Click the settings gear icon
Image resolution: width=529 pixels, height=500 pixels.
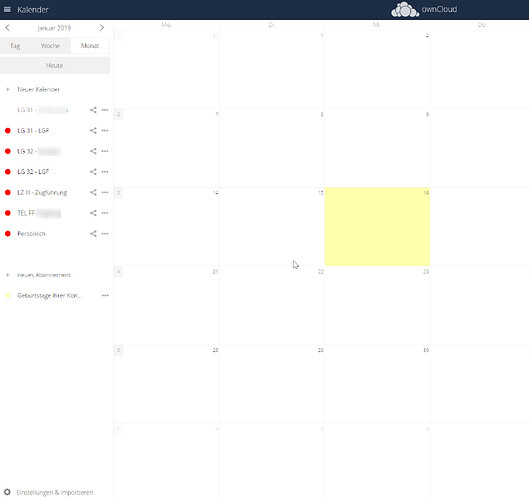[7, 492]
